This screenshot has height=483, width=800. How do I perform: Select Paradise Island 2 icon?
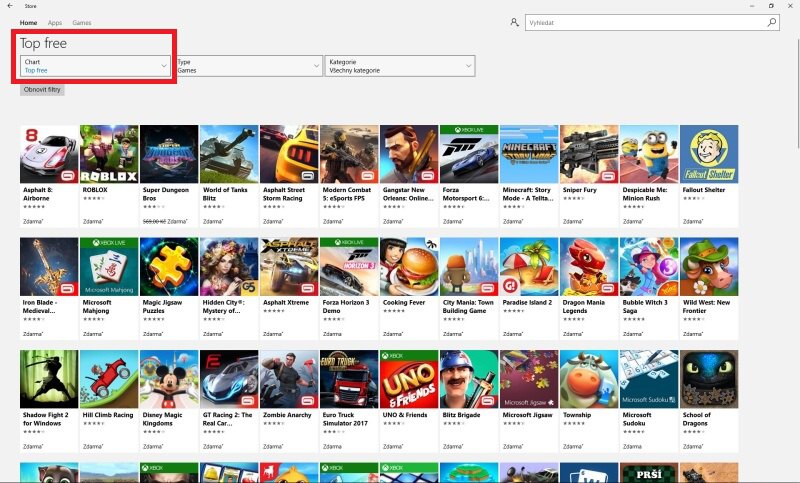tap(529, 266)
